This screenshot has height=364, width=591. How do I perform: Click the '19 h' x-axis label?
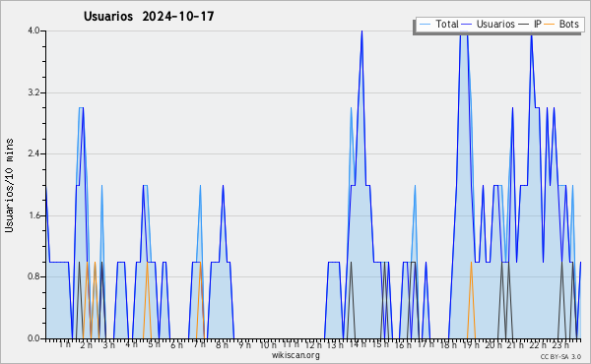coord(471,344)
